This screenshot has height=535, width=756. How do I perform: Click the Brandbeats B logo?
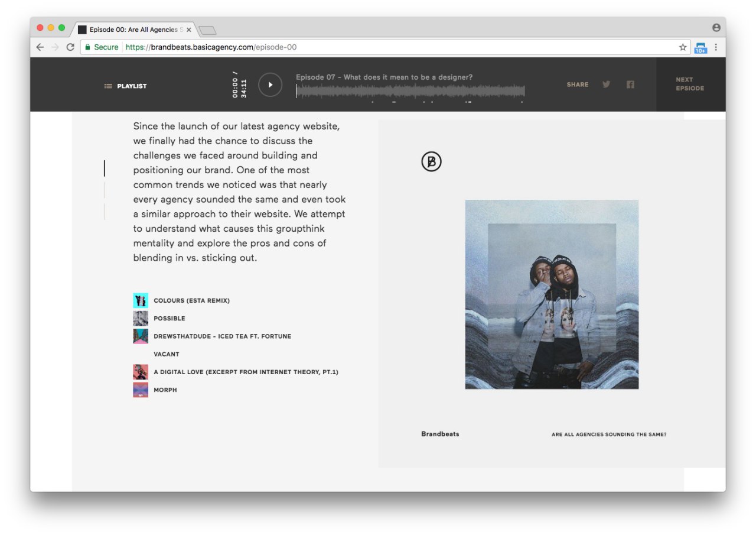pos(431,161)
